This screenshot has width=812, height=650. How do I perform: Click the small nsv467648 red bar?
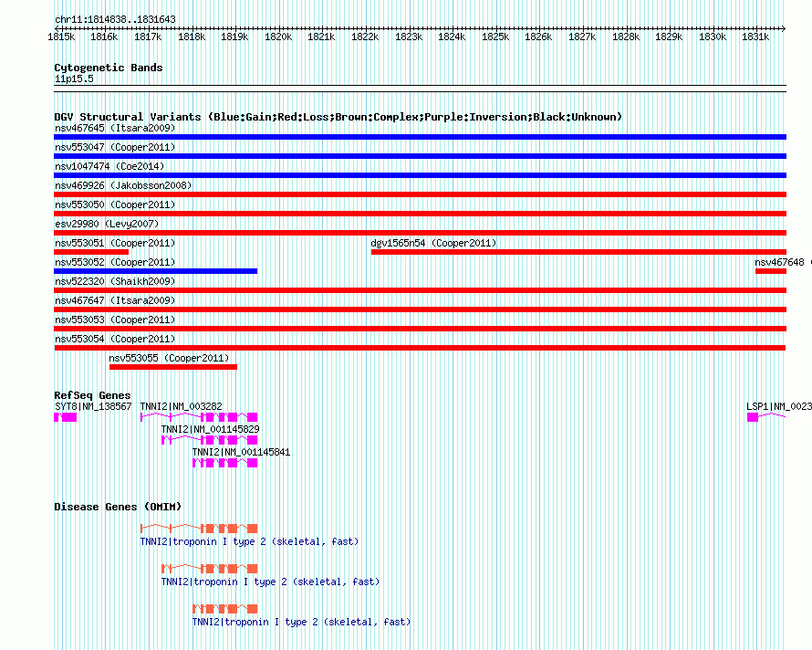tap(771, 271)
